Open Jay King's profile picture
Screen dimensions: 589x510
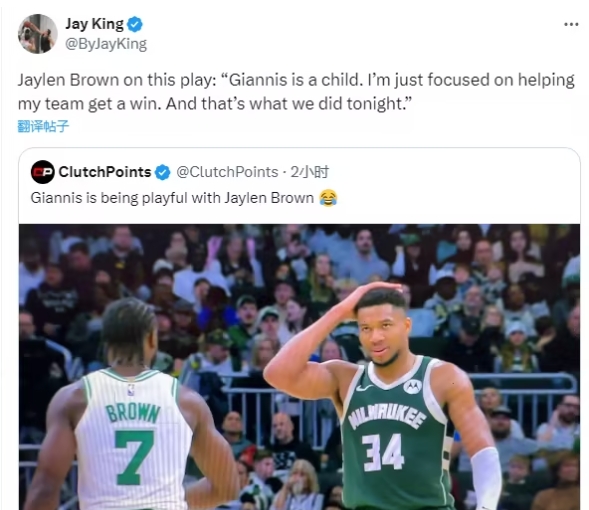(x=38, y=34)
